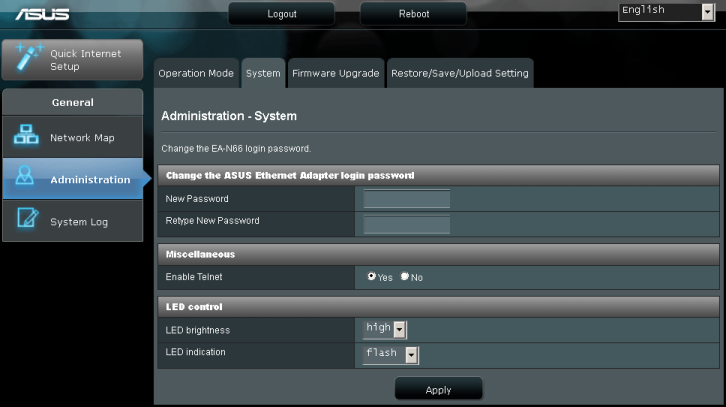Click the Quick Internet Setup wand icon
The height and width of the screenshot is (407, 726).
coord(29,57)
